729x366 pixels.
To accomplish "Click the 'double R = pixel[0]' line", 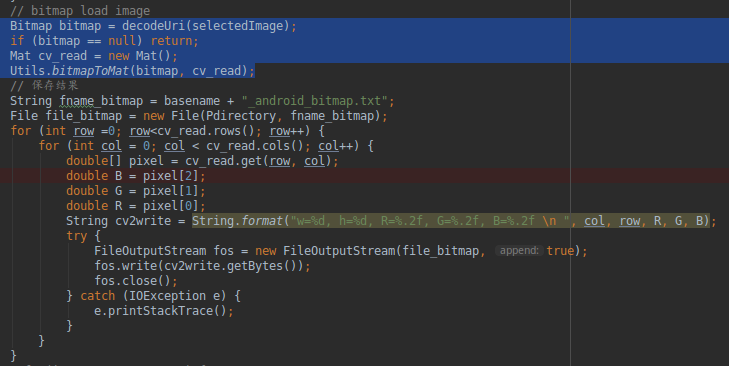I will pos(135,206).
